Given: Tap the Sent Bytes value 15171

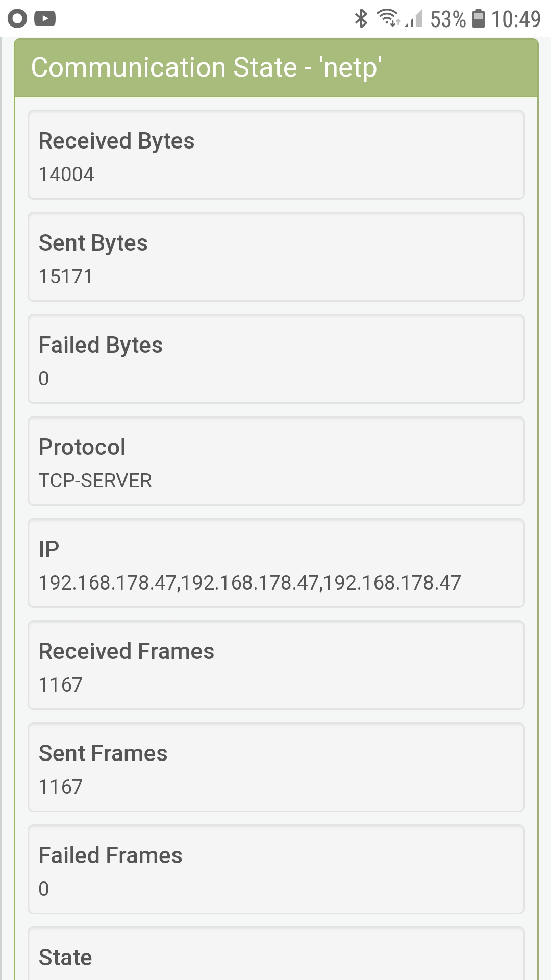Looking at the screenshot, I should coord(66,277).
